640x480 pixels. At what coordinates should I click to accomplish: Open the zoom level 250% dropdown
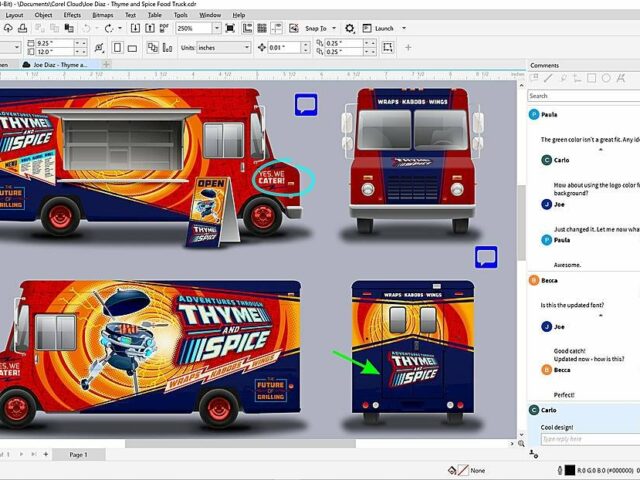[x=222, y=28]
